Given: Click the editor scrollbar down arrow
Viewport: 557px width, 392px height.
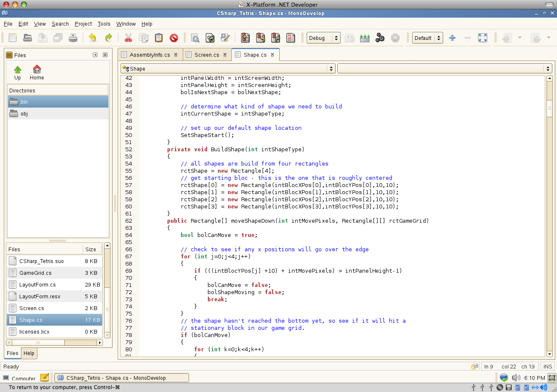Looking at the screenshot, I should coord(549,354).
